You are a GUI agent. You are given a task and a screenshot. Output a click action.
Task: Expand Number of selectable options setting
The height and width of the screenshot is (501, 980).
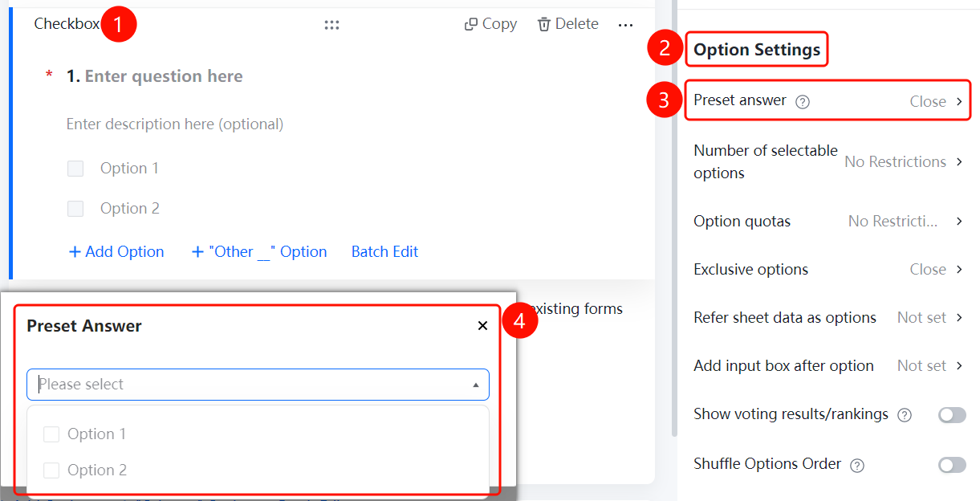pos(828,161)
